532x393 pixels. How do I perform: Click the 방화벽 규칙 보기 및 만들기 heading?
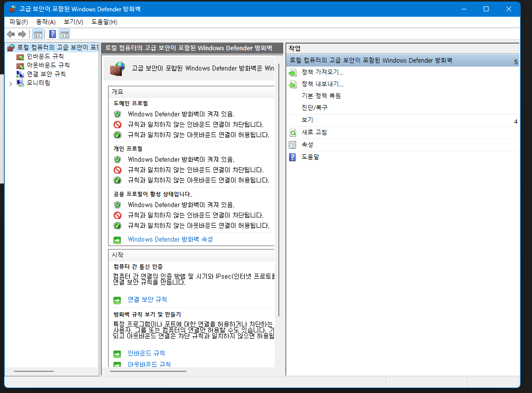click(x=147, y=315)
